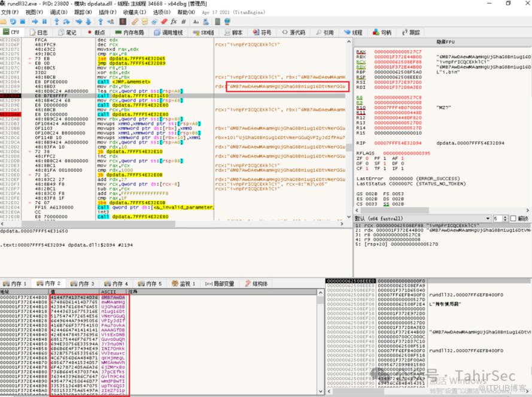Viewport: 532px width, 397px height.
Task: Click the step into toolbar icon
Action: [x=56, y=21]
